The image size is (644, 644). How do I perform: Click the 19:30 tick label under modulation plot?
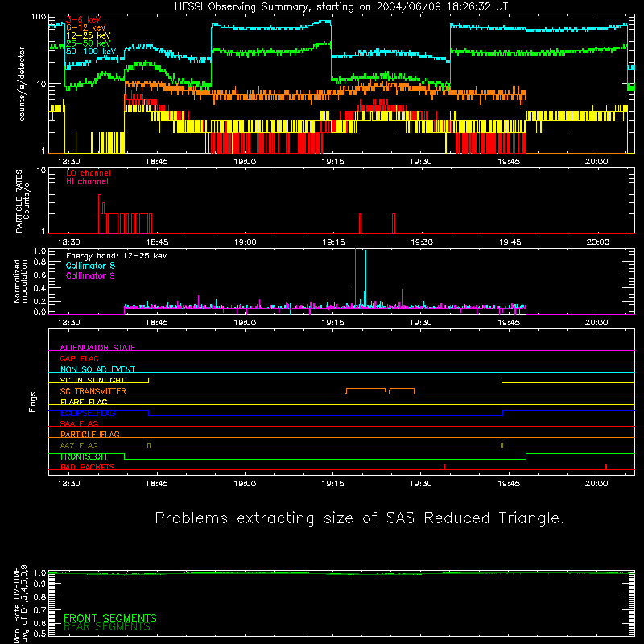pyautogui.click(x=421, y=323)
